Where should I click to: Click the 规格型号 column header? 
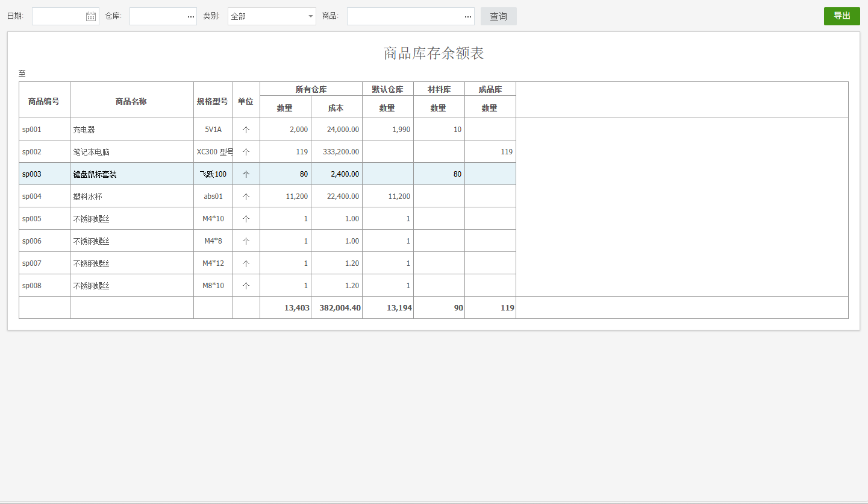point(213,101)
